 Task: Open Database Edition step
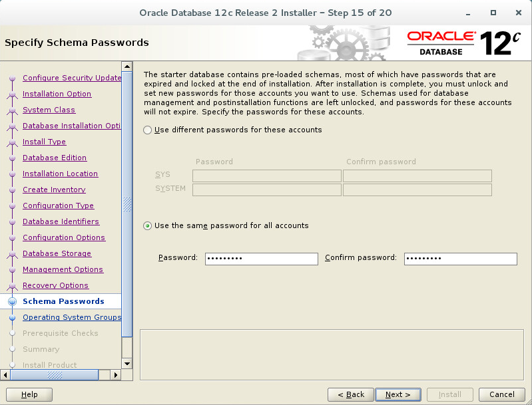tap(55, 158)
